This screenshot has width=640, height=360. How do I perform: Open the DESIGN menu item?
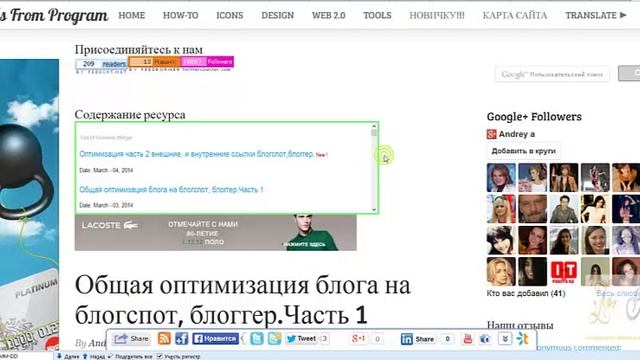tap(278, 16)
